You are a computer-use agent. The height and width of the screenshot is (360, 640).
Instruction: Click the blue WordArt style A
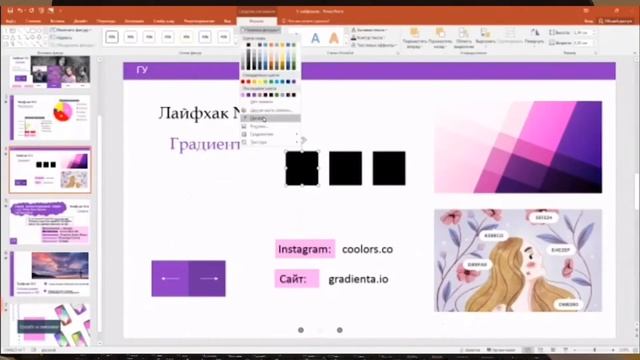point(315,38)
